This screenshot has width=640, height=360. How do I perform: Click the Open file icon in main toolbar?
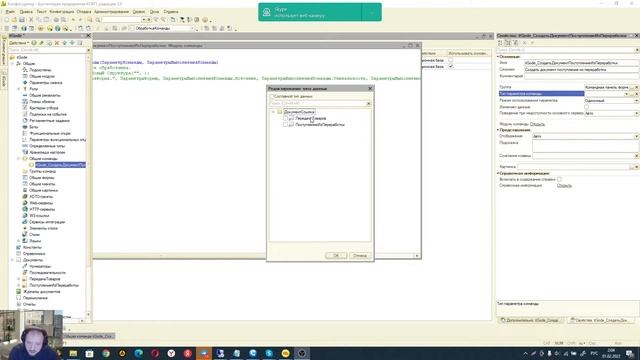tap(14, 20)
